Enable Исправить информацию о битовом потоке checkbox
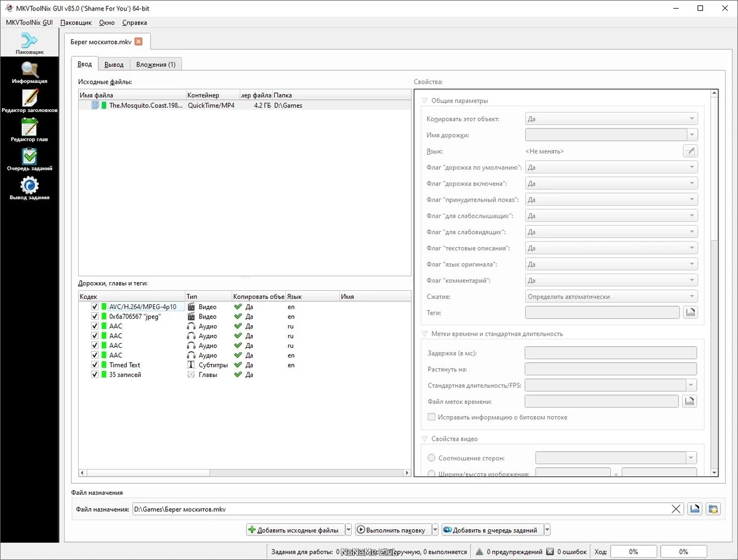Screen dimensions: 738x560 (431, 417)
